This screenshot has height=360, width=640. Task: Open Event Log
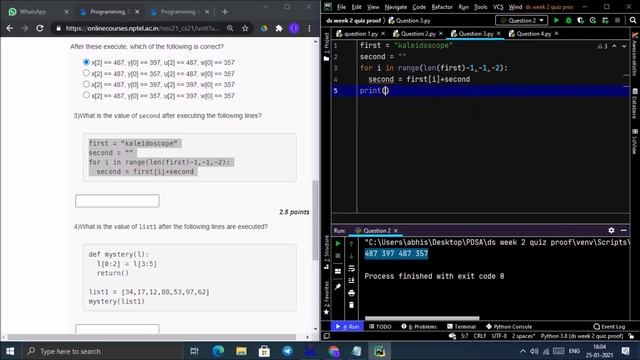609,327
